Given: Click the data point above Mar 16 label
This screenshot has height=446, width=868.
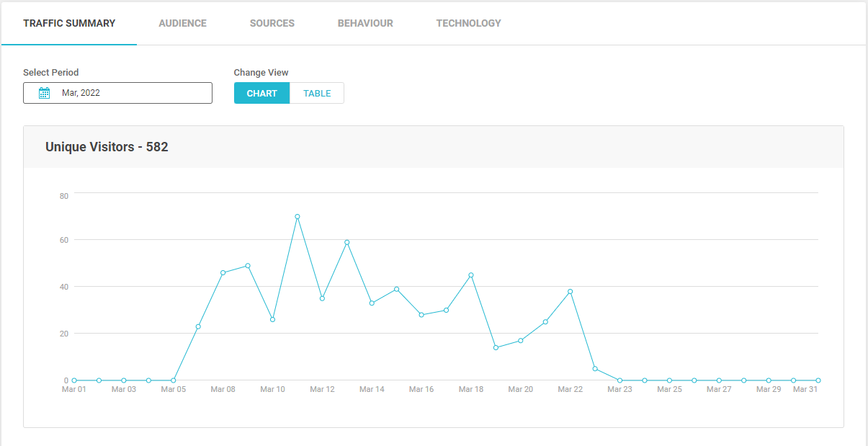Looking at the screenshot, I should coord(421,315).
